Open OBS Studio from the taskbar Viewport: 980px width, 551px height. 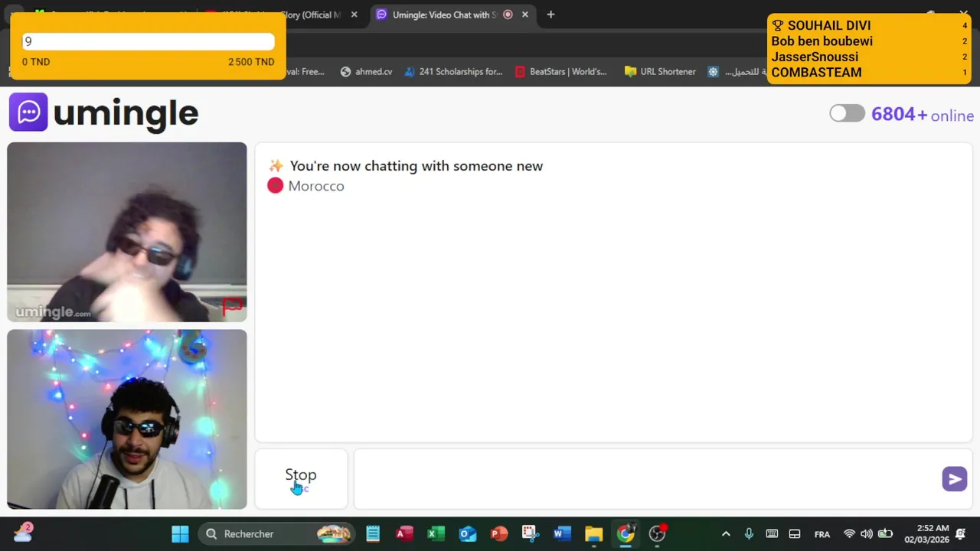tap(657, 534)
